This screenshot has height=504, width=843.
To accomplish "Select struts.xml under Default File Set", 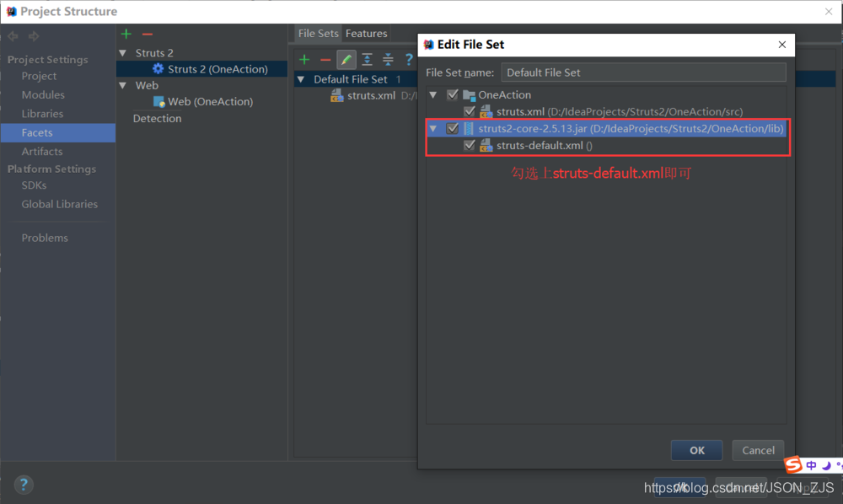I will pyautogui.click(x=371, y=95).
